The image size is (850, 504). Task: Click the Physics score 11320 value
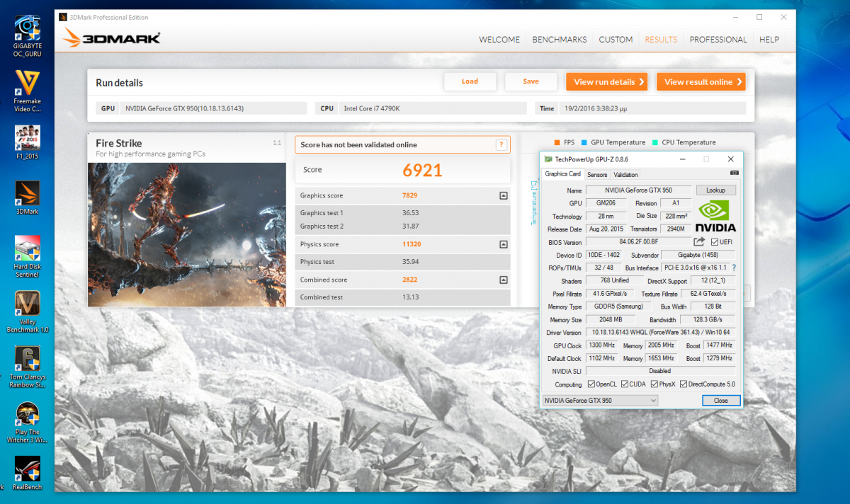pos(412,244)
